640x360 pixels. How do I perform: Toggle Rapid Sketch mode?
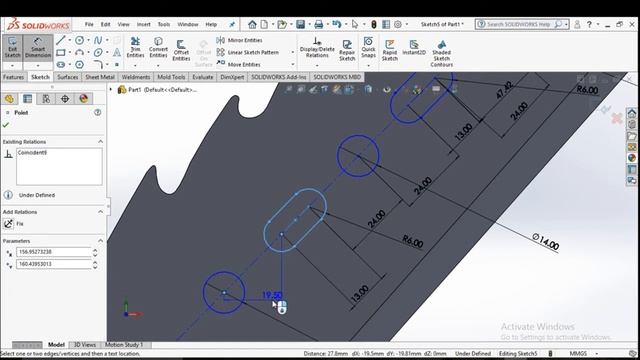(390, 50)
